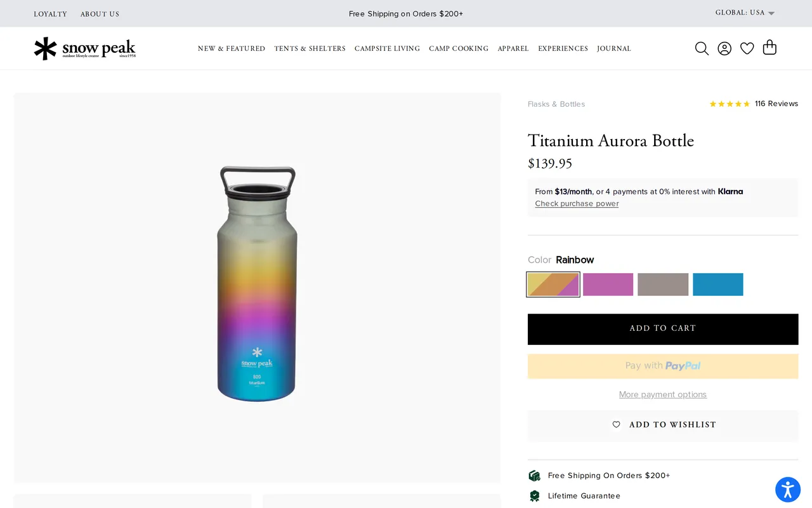Click the Lifetime Guarantee badge icon

(534, 496)
